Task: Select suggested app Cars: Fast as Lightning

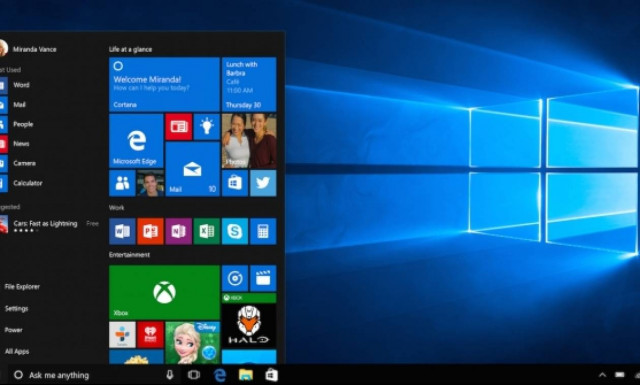Action: (49, 225)
